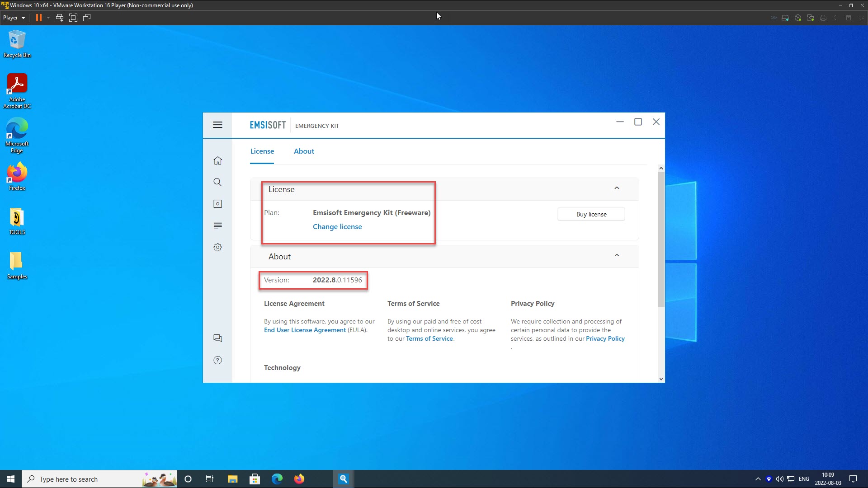Screen dimensions: 868x488
Task: Show hidden system tray icons
Action: click(x=758, y=479)
